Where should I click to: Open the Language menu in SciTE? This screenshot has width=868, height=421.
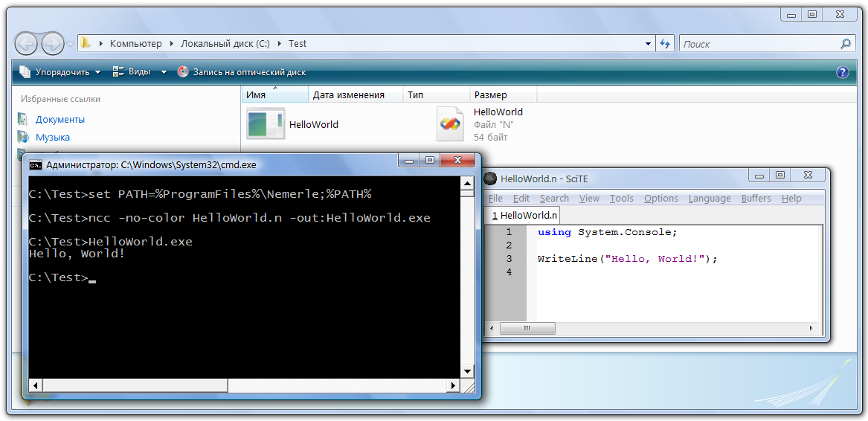(710, 199)
